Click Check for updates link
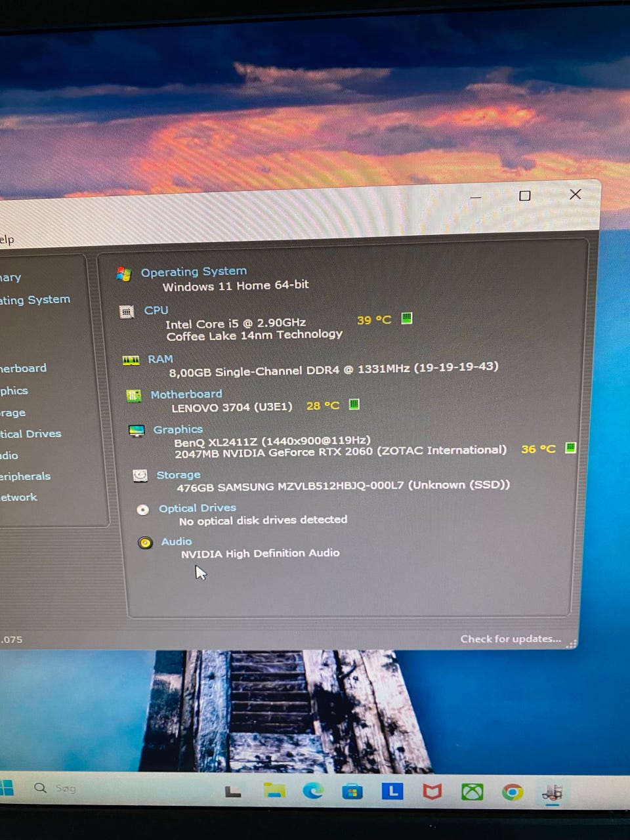Screen dimensions: 630x840 coord(511,639)
